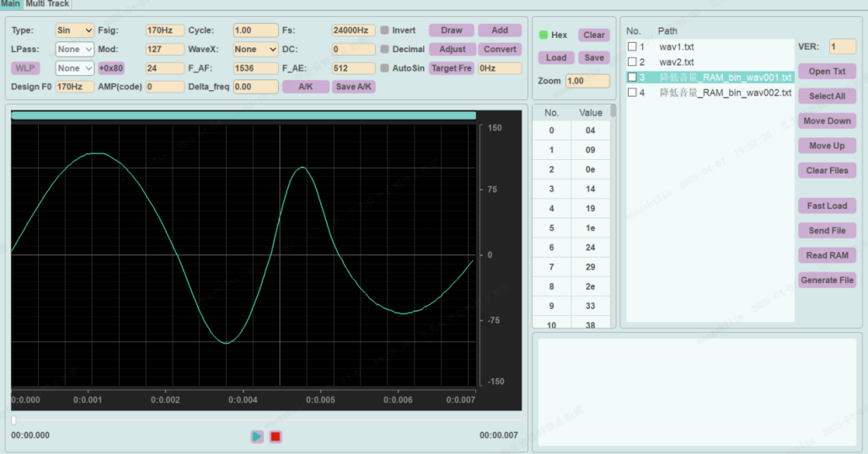
Task: Click the Select All button
Action: click(x=827, y=96)
